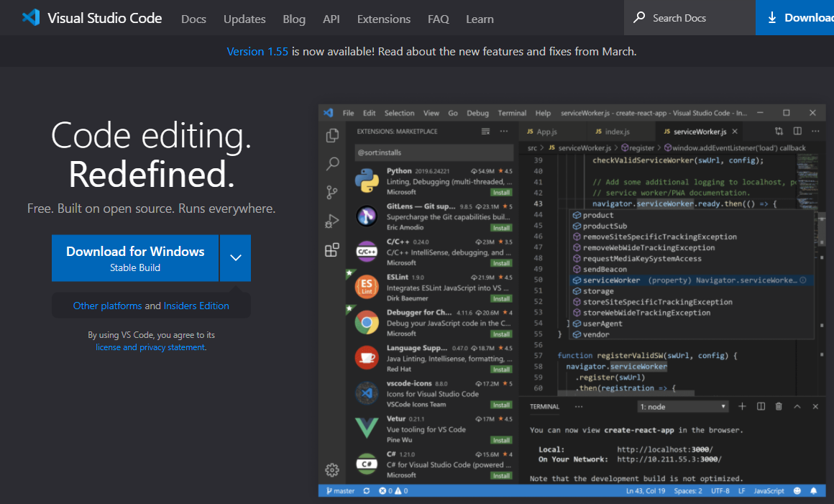Image resolution: width=834 pixels, height=504 pixels.
Task: Follow the Version 1.55 link
Action: [x=257, y=52]
